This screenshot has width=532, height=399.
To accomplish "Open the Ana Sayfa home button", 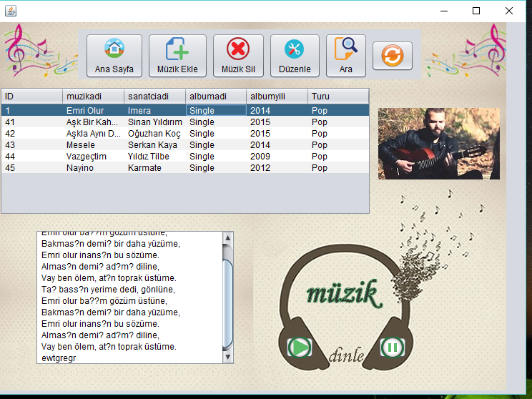I will [x=114, y=56].
